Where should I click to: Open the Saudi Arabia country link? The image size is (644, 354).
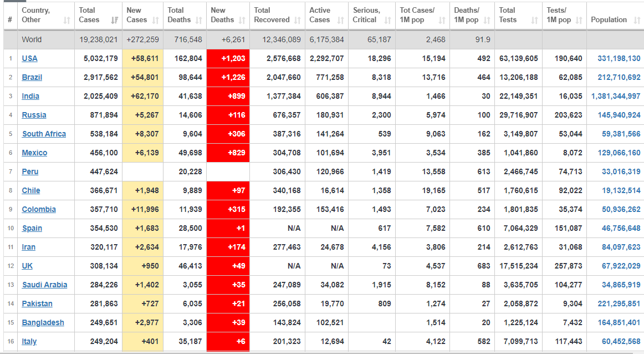(x=45, y=285)
